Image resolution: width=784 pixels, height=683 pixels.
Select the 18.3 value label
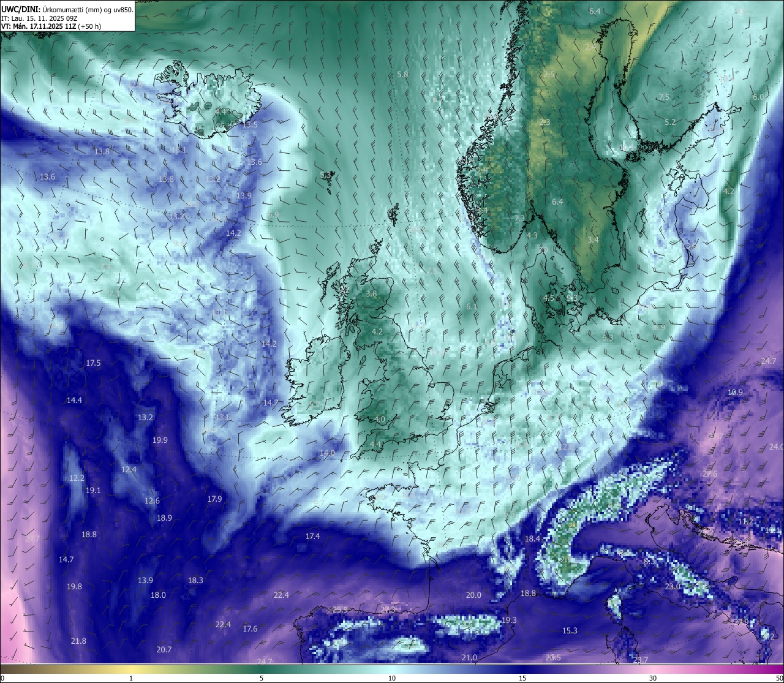coord(195,580)
